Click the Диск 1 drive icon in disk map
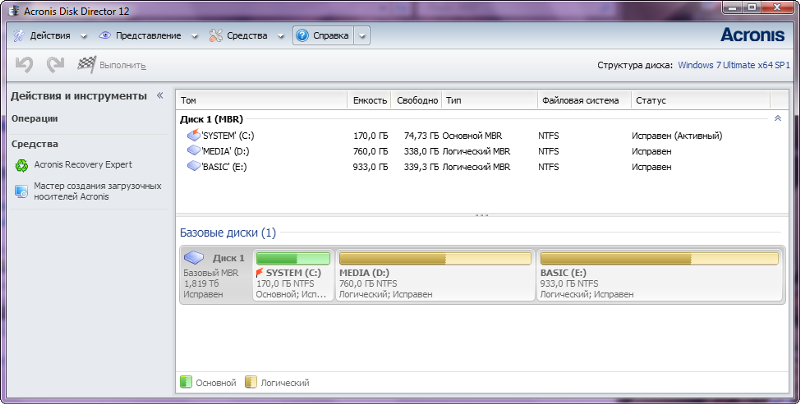The image size is (800, 404). [193, 258]
